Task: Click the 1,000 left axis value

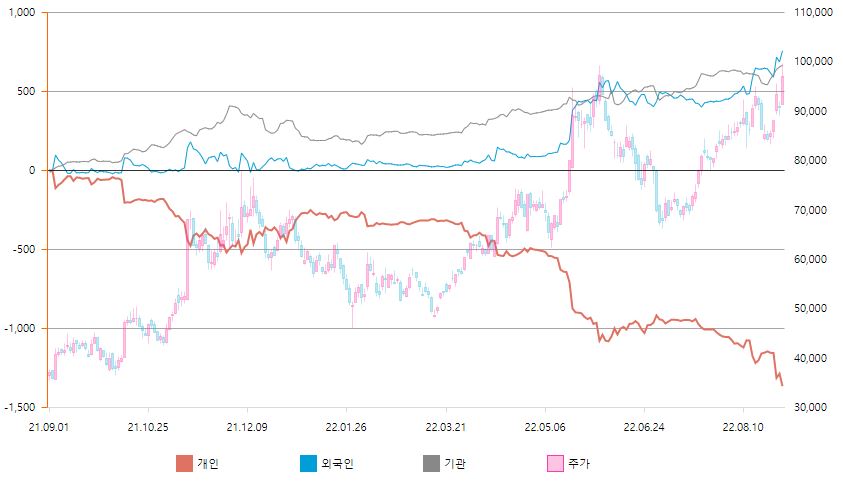Action: [21, 13]
